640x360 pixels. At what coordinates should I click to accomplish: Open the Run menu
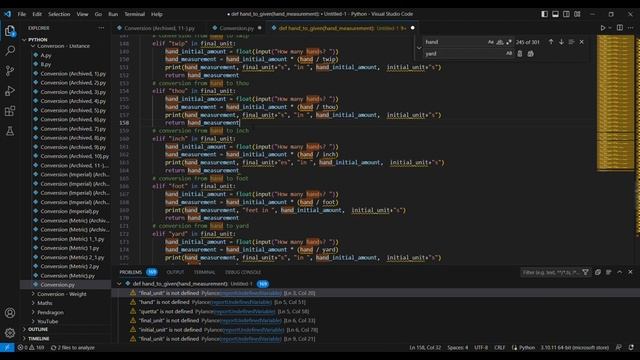113,14
